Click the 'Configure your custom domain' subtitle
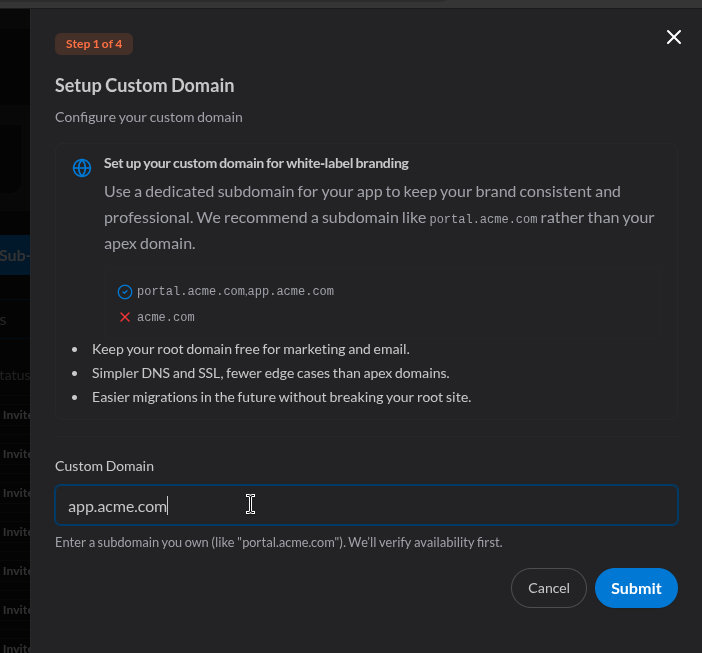The height and width of the screenshot is (653, 702). (x=148, y=117)
